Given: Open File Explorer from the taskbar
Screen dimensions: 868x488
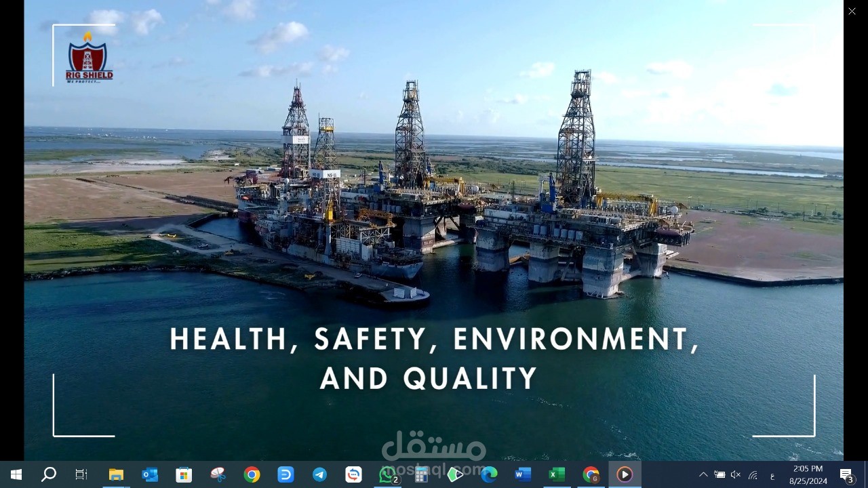Looking at the screenshot, I should pyautogui.click(x=116, y=474).
